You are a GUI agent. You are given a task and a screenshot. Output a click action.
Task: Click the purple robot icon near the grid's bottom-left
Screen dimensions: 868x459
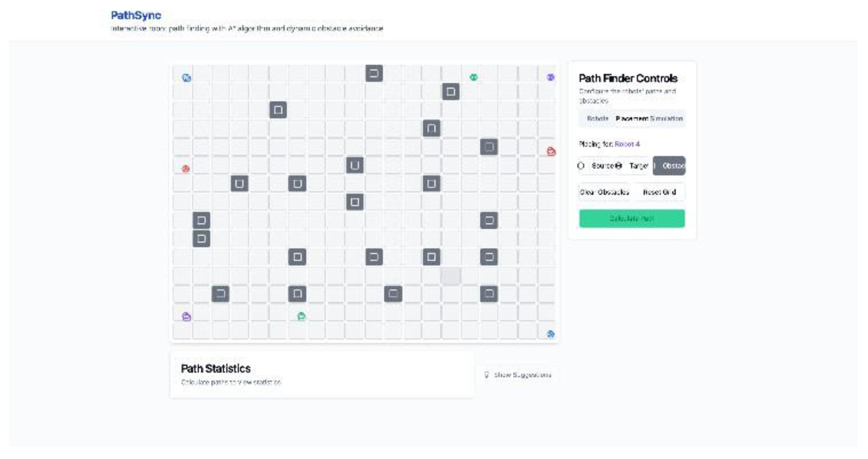coord(186,316)
